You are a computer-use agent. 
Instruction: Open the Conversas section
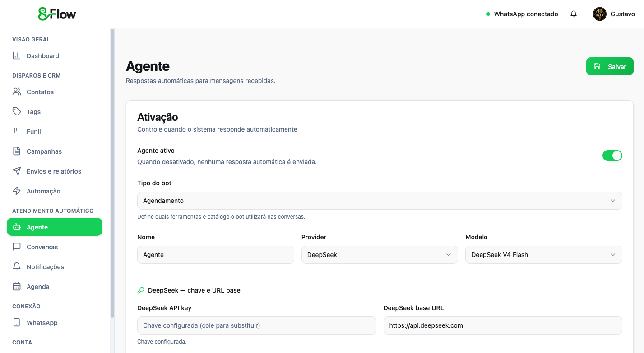point(55,247)
